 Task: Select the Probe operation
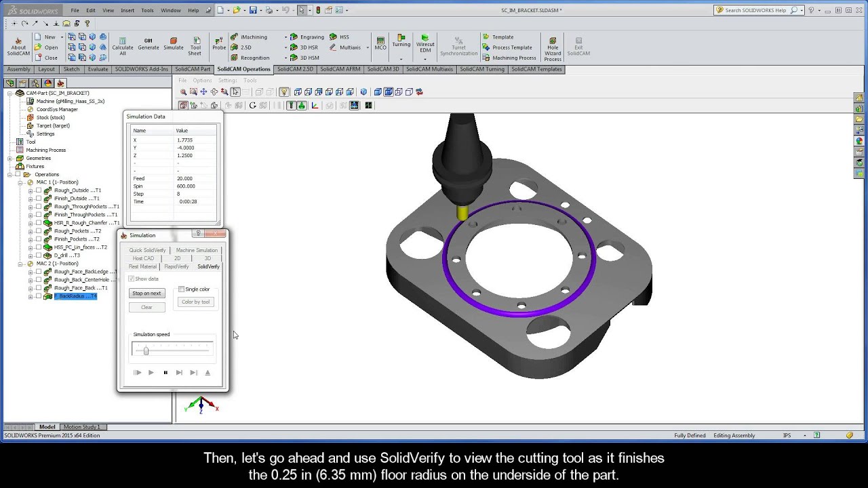219,43
